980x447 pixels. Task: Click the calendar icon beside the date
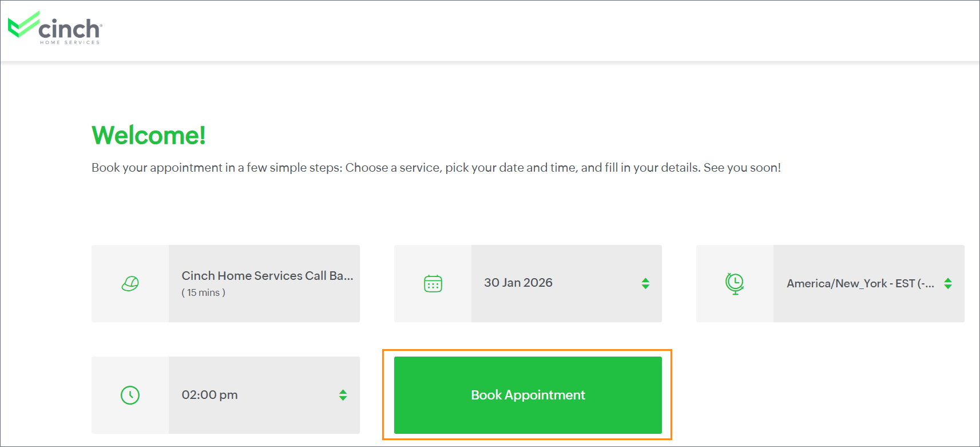pos(433,283)
